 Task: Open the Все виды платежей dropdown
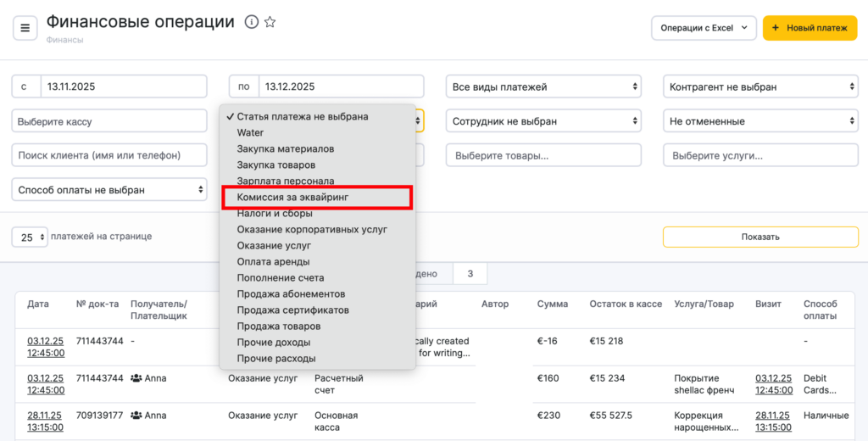[543, 87]
